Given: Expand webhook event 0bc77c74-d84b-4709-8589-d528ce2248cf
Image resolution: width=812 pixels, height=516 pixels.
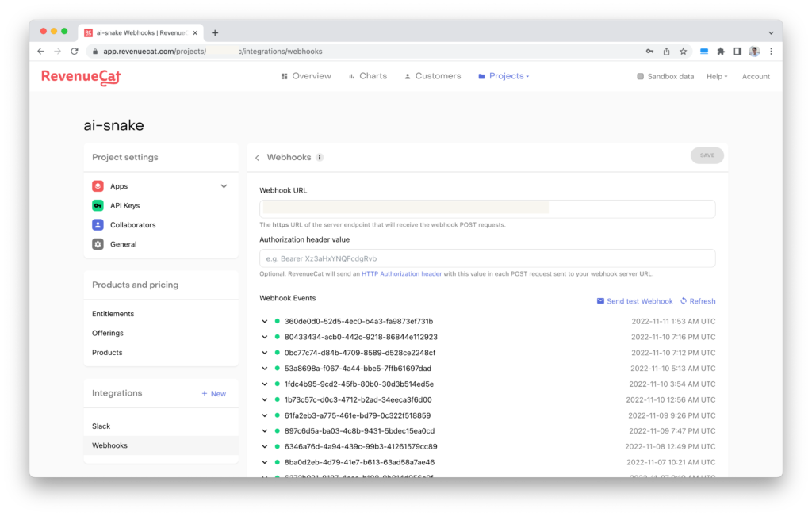Looking at the screenshot, I should (x=265, y=353).
